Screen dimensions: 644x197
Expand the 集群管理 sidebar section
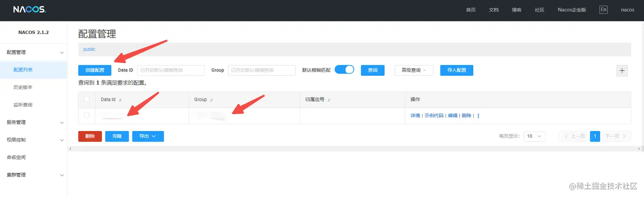tap(34, 175)
